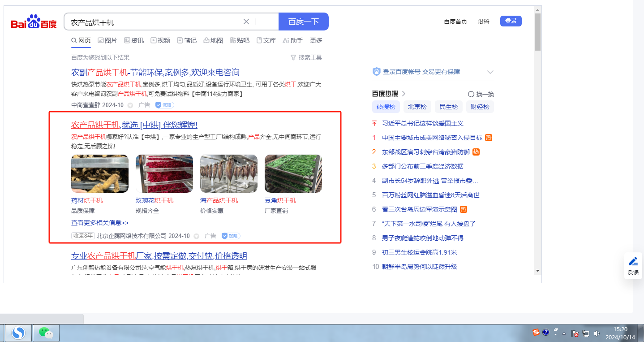Open result 农产品烘干机,就选[中烘]伴您辉煌!
Screen dimensions: 644x342
tap(134, 125)
